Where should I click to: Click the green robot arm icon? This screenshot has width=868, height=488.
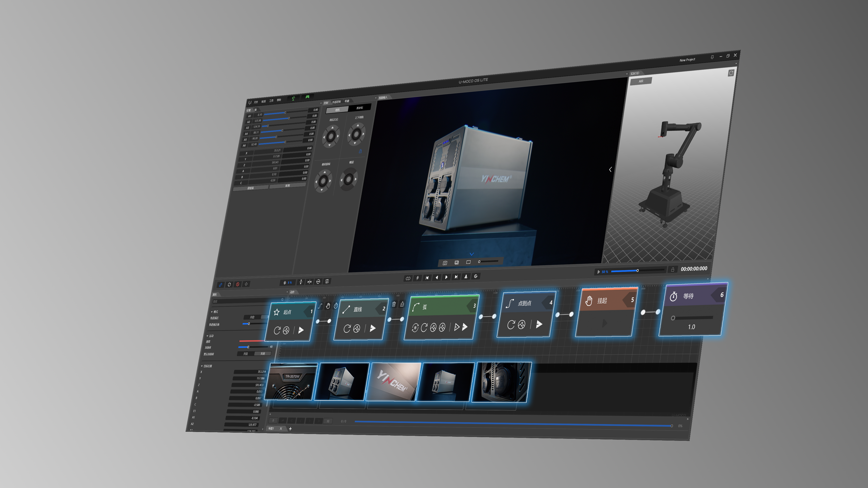pos(293,98)
